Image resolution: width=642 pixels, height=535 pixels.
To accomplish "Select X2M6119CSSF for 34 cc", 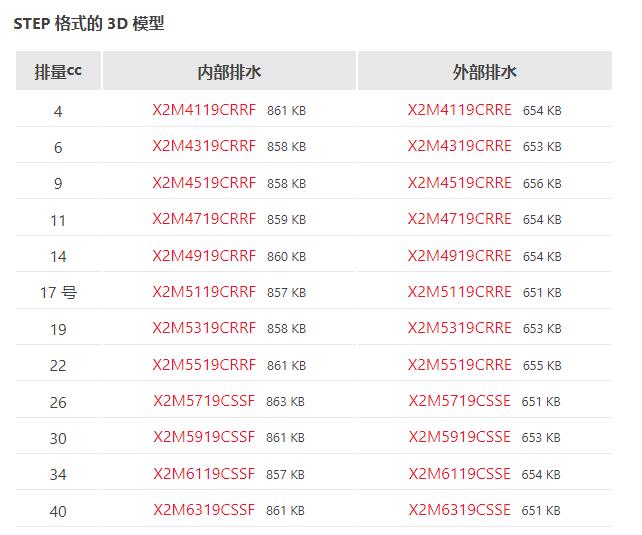I will click(204, 474).
